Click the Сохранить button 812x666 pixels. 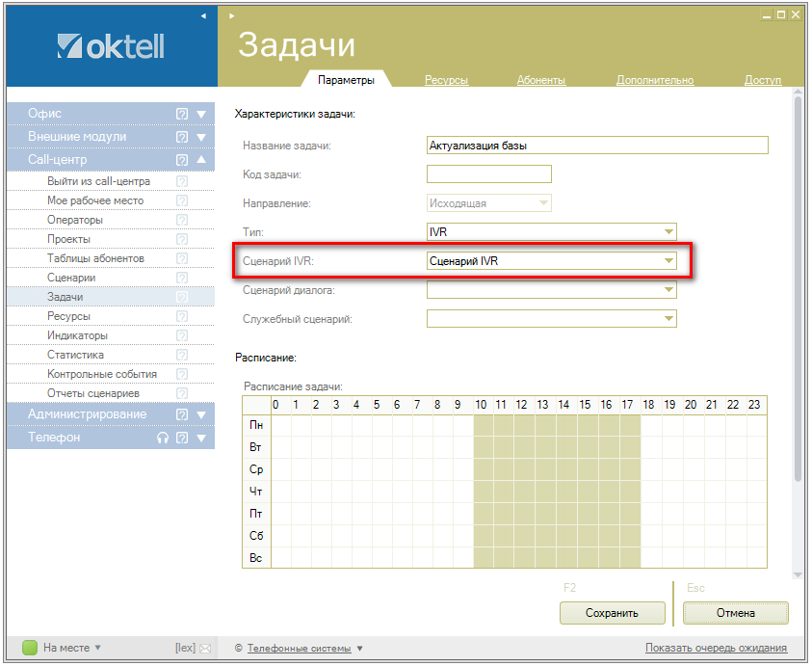click(x=612, y=613)
